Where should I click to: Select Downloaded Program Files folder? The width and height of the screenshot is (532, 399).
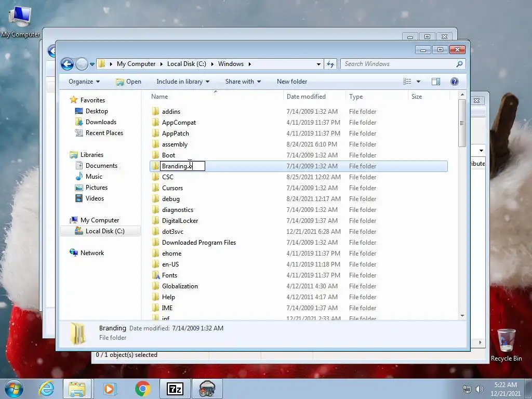pos(199,243)
